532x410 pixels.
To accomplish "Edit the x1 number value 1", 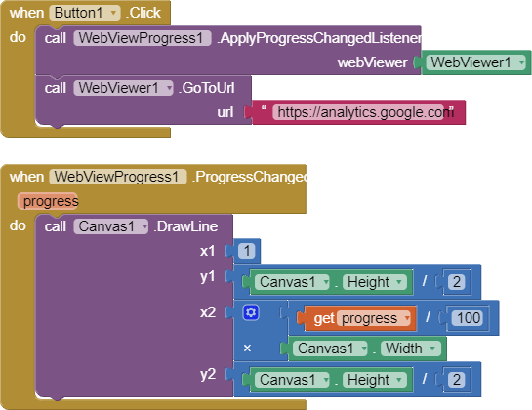I will 247,251.
